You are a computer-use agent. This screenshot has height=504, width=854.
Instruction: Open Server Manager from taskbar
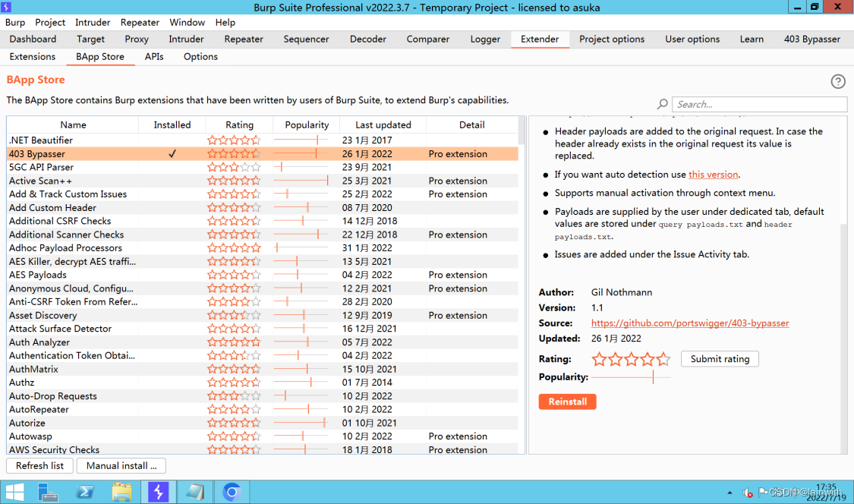point(48,492)
